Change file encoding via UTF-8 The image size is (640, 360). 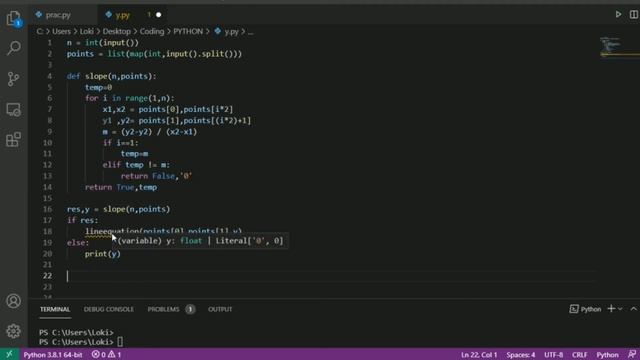point(553,355)
